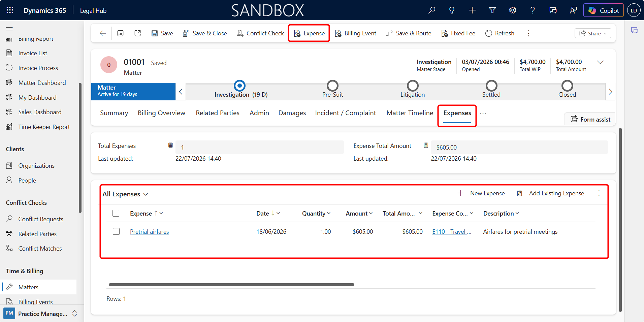This screenshot has width=644, height=322.
Task: Check the select all rows checkbox
Action: click(x=116, y=213)
